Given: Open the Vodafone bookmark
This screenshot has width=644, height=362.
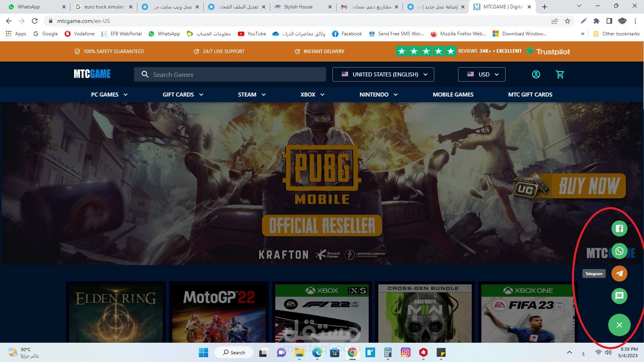Looking at the screenshot, I should point(80,34).
